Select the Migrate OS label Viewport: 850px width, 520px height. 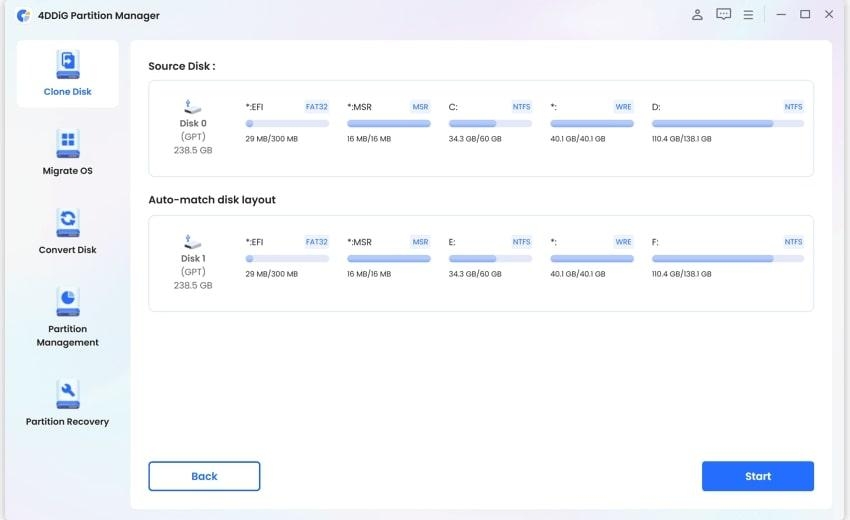[68, 171]
